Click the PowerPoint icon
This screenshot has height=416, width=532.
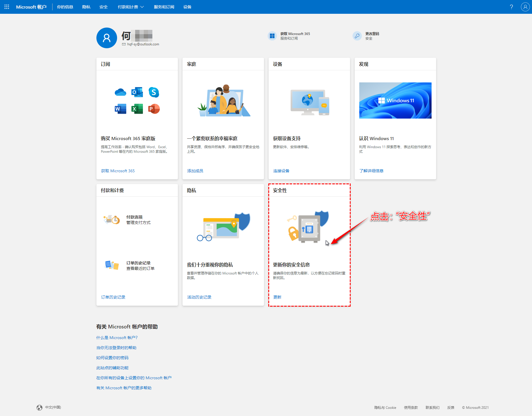pyautogui.click(x=154, y=109)
